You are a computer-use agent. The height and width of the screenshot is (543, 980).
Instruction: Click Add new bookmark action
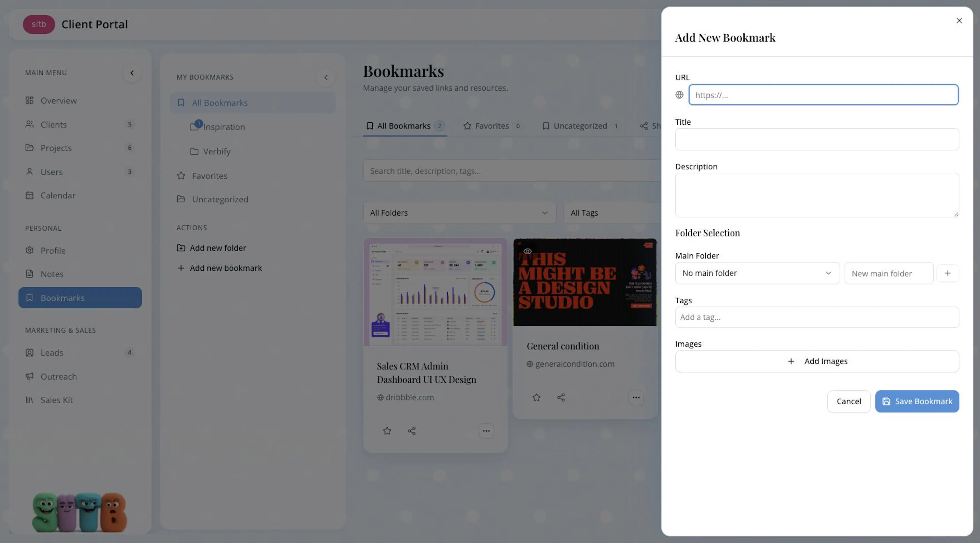tap(219, 268)
